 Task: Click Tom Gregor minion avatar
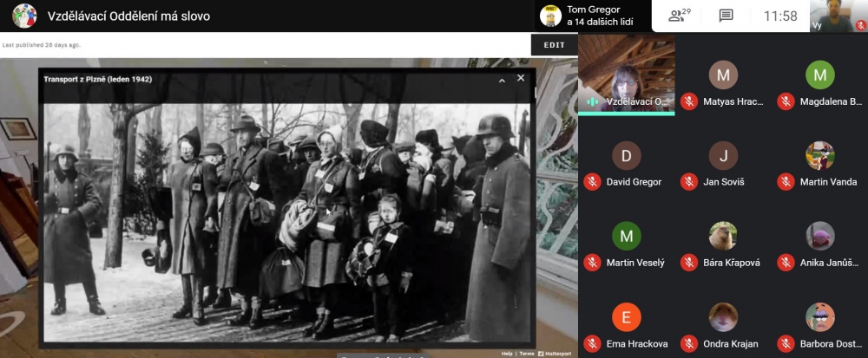tap(550, 16)
